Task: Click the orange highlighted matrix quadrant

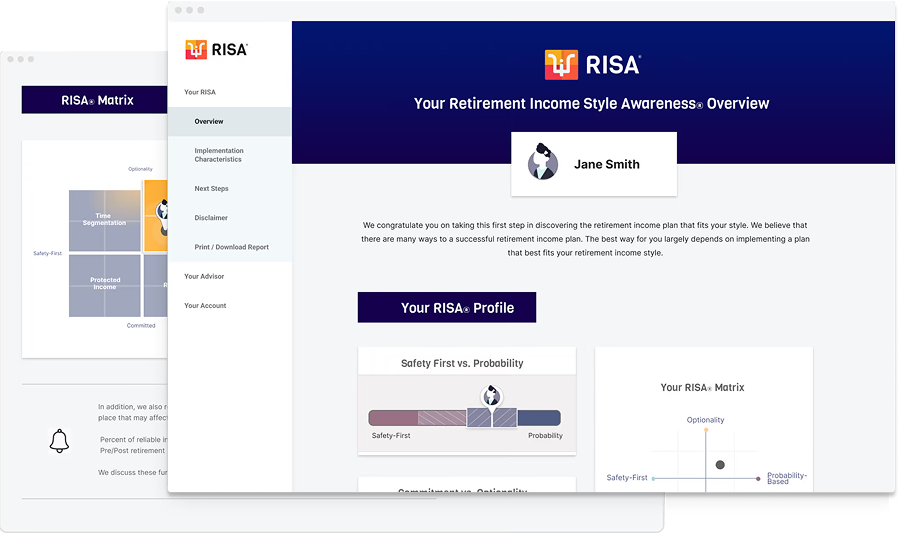Action: click(155, 215)
